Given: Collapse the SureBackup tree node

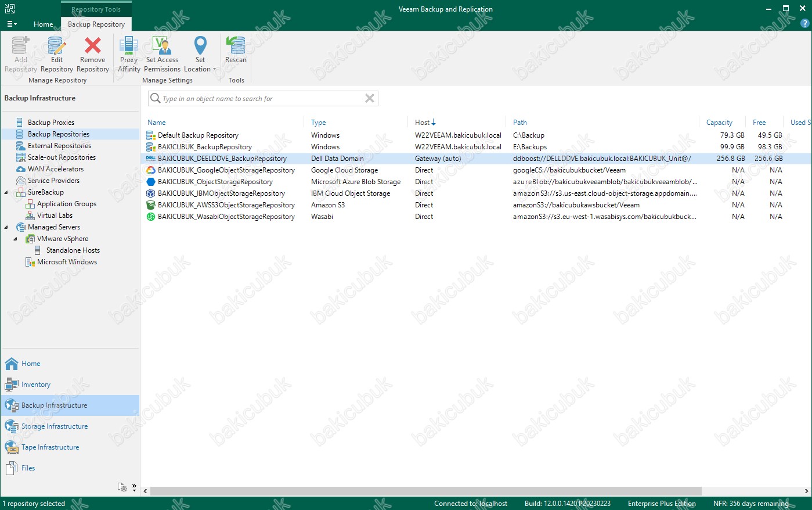Looking at the screenshot, I should [6, 192].
